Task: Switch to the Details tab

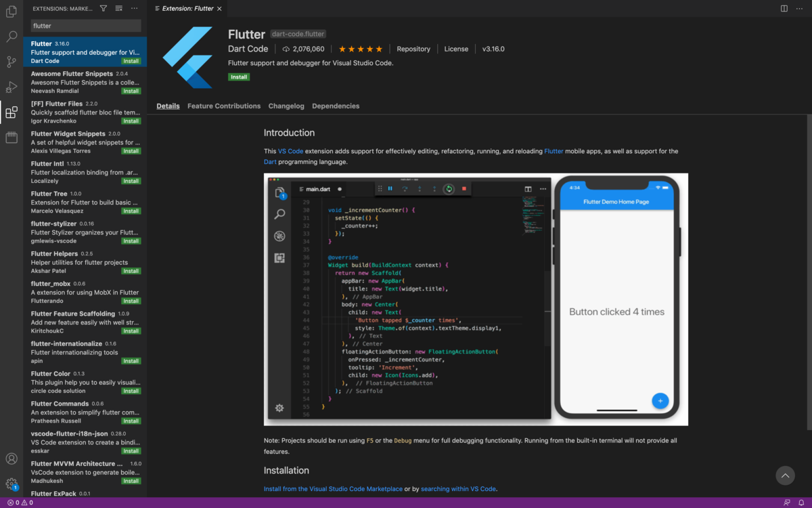Action: 168,106
